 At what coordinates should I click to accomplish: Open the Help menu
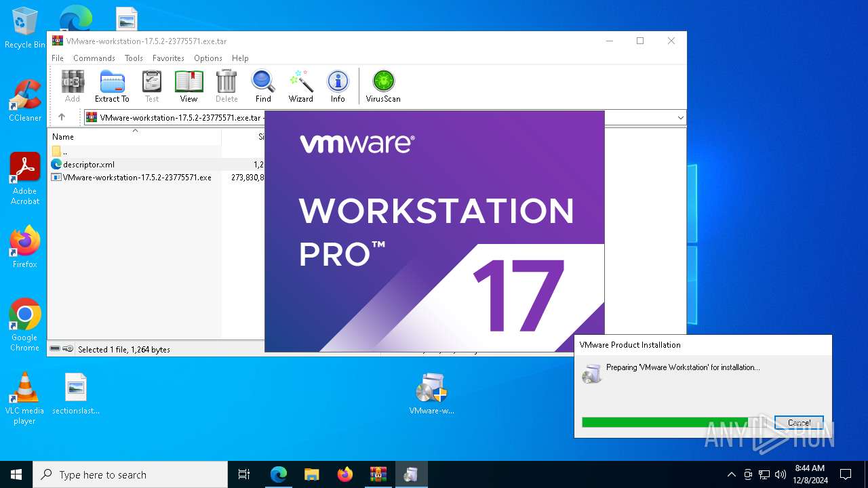pos(240,58)
